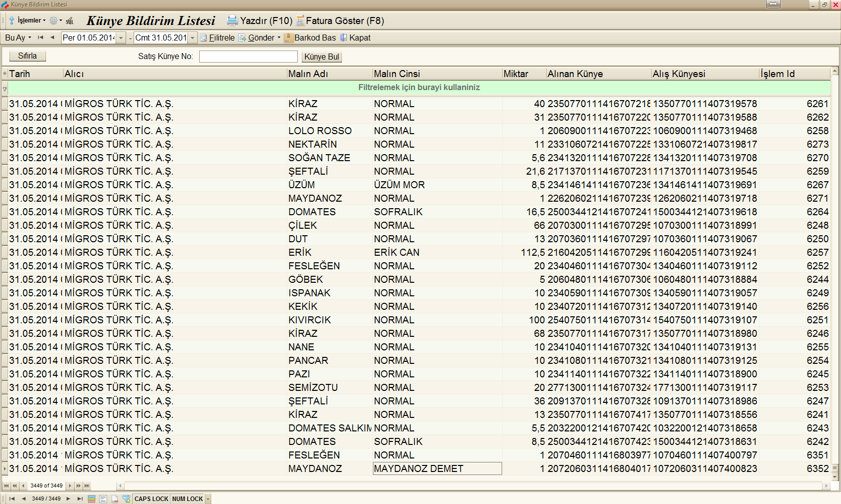Expand the start date picker 01.05.2014
The image size is (841, 504).
(121, 38)
